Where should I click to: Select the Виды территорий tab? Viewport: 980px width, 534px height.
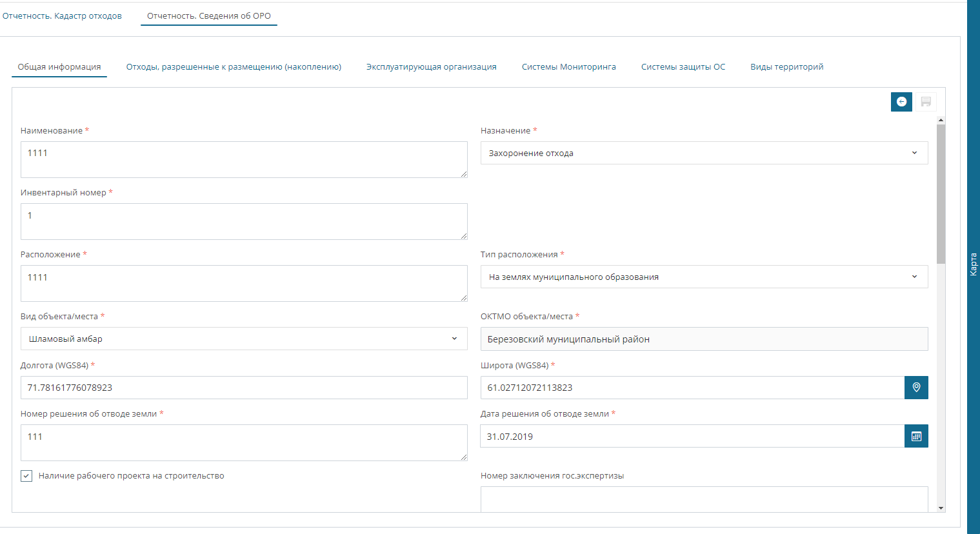click(786, 67)
